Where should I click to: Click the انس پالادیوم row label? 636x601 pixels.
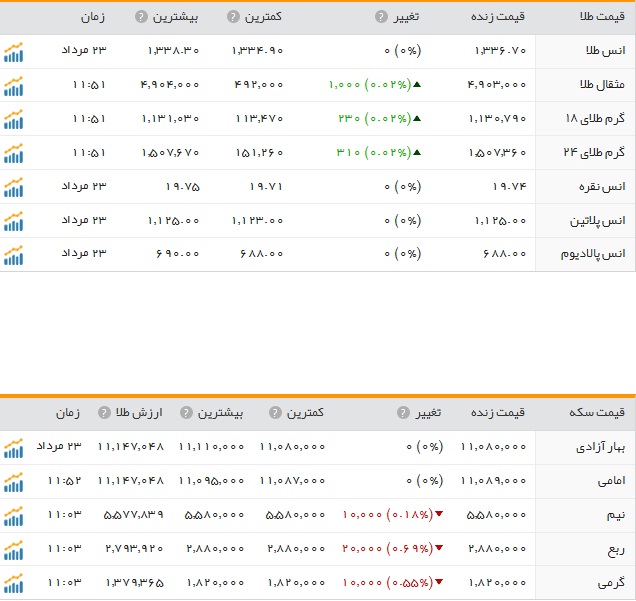(x=593, y=254)
